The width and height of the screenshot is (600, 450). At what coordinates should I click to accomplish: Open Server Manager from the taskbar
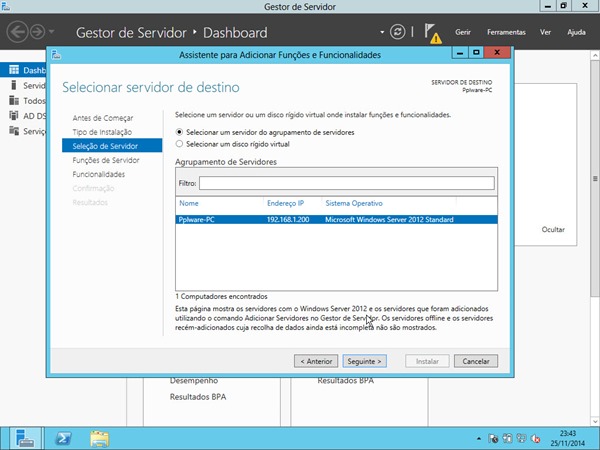[x=26, y=439]
